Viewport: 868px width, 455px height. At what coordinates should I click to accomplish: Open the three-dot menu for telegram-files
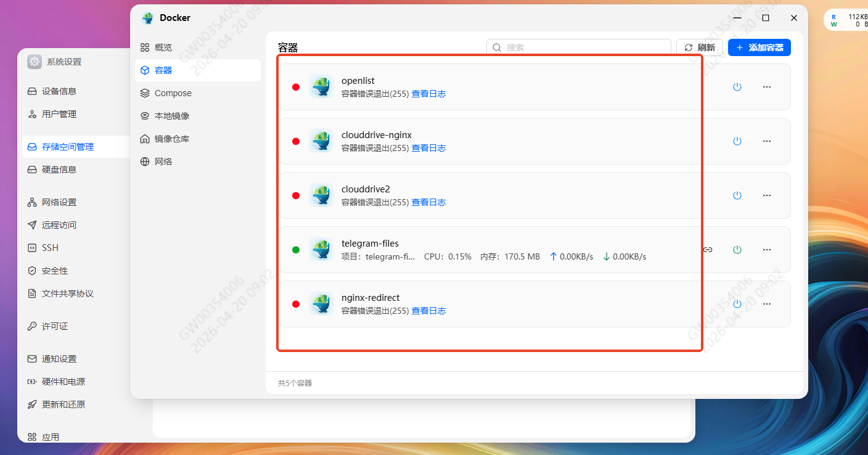(767, 250)
